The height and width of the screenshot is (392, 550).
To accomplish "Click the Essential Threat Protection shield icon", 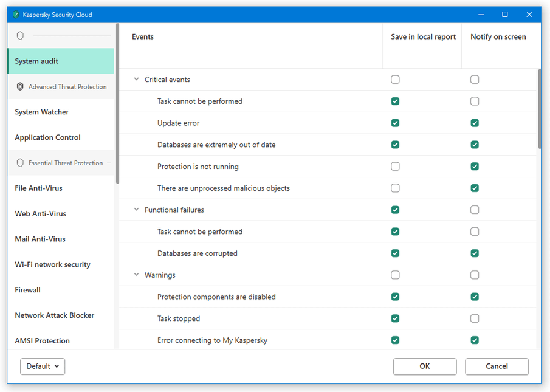I will pos(20,163).
